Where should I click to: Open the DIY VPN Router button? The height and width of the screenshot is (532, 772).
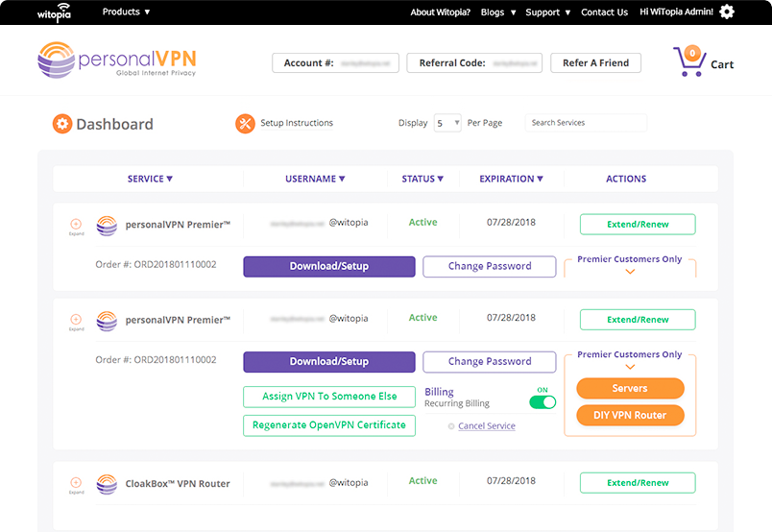630,415
